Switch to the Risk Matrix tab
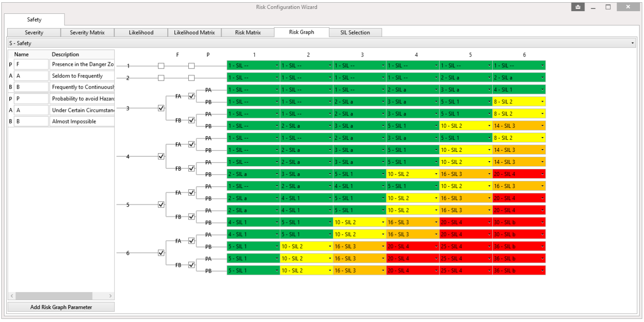Image resolution: width=644 pixels, height=322 pixels. coord(248,33)
